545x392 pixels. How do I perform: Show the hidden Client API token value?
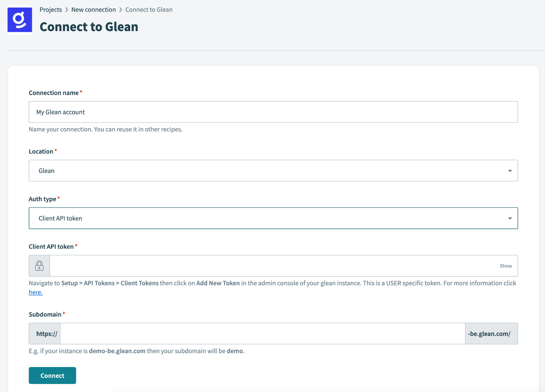[505, 266]
